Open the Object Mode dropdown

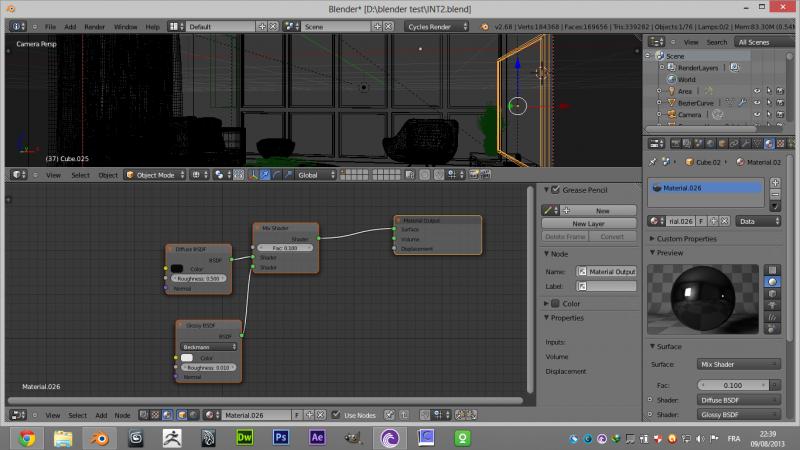(x=157, y=175)
